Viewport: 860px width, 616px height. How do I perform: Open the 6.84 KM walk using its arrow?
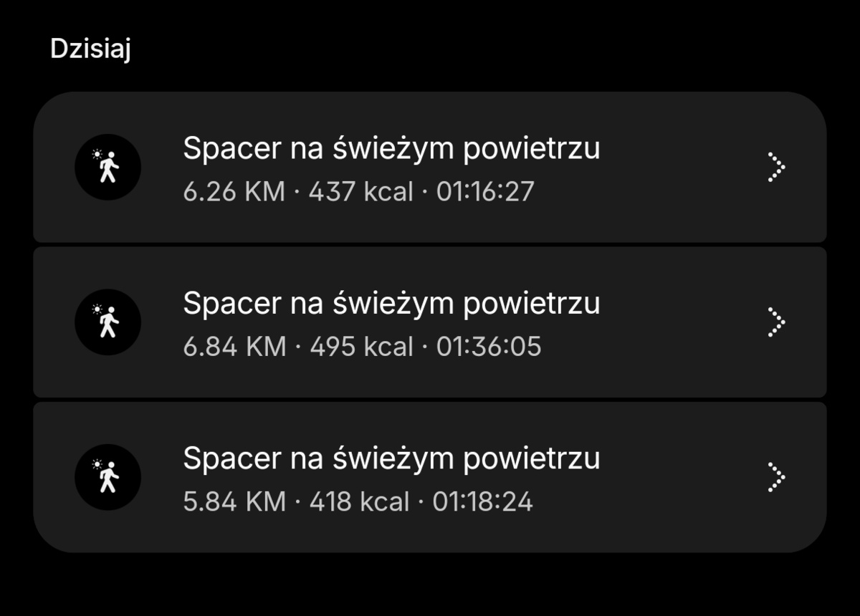(x=775, y=321)
